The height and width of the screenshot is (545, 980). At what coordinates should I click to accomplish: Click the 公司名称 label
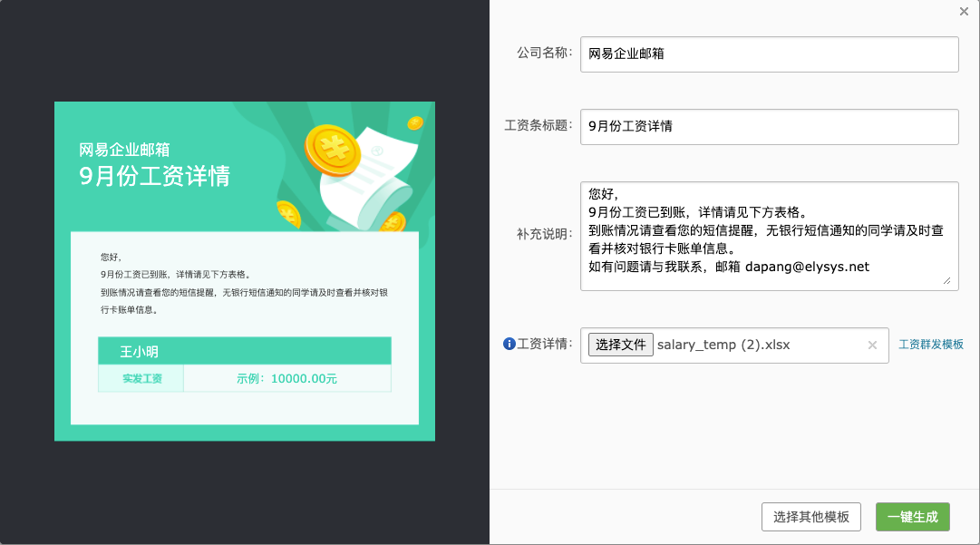544,54
